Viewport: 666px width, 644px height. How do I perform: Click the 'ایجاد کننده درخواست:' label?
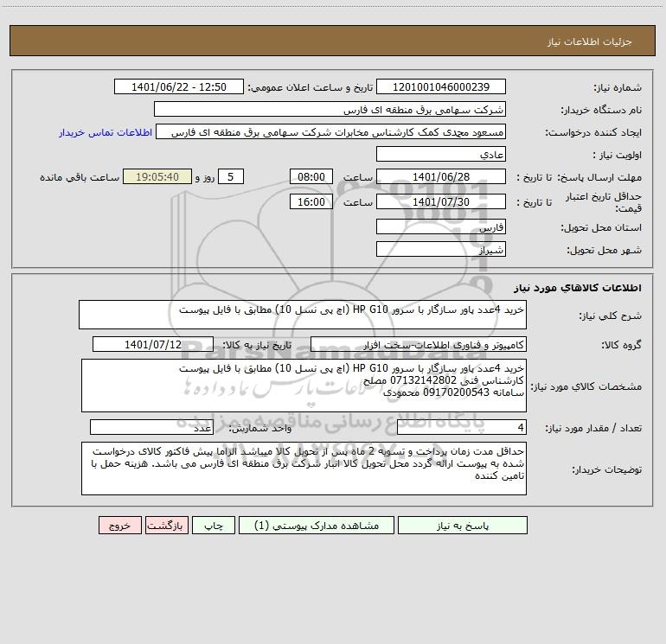593,133
